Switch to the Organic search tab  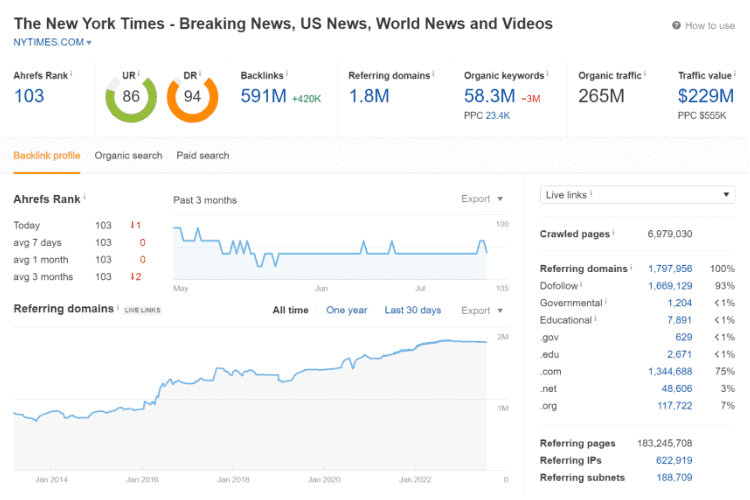128,156
